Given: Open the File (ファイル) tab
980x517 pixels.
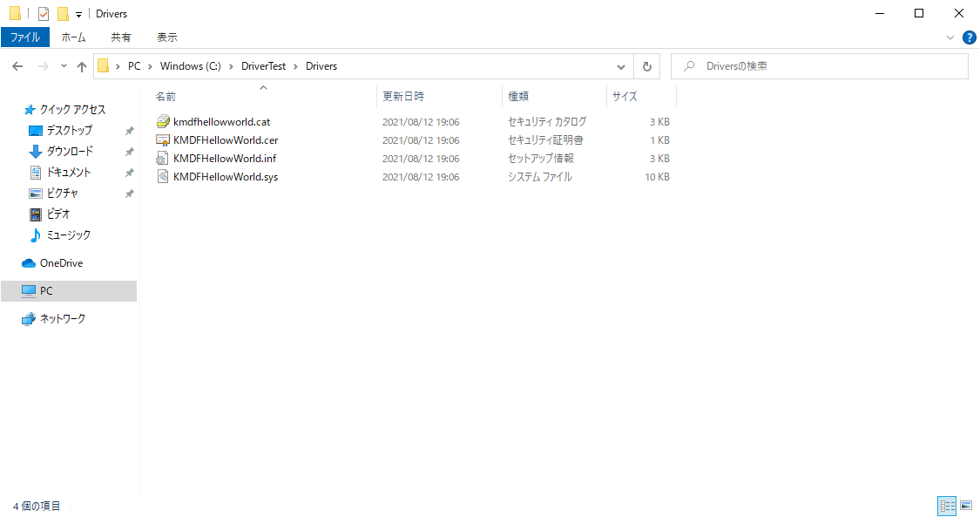Looking at the screenshot, I should click(x=25, y=37).
